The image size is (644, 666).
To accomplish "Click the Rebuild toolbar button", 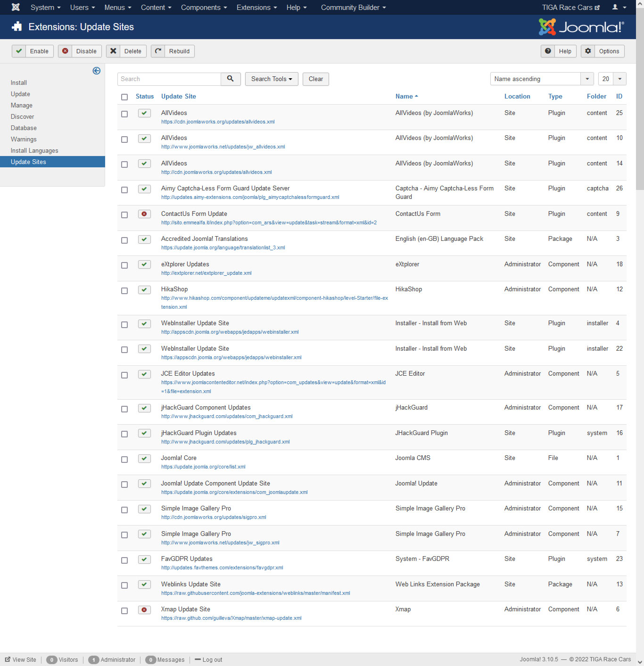I will [173, 51].
